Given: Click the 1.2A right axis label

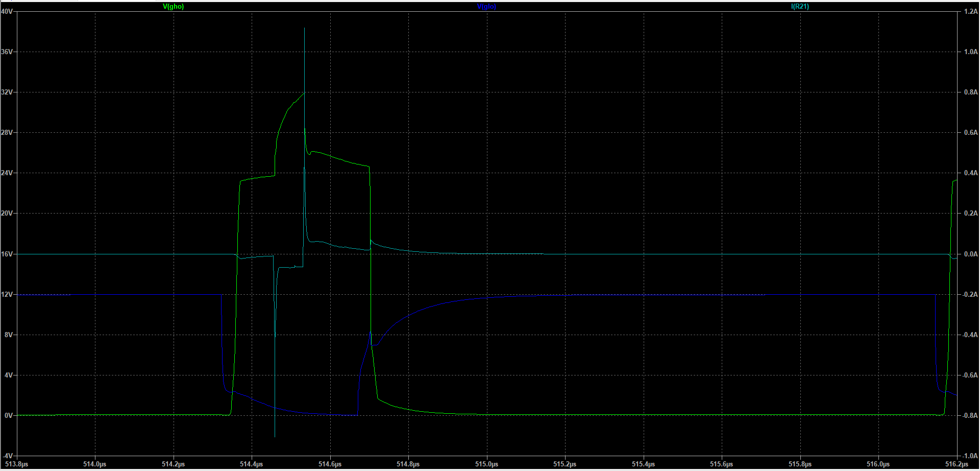Looking at the screenshot, I should click(x=971, y=11).
